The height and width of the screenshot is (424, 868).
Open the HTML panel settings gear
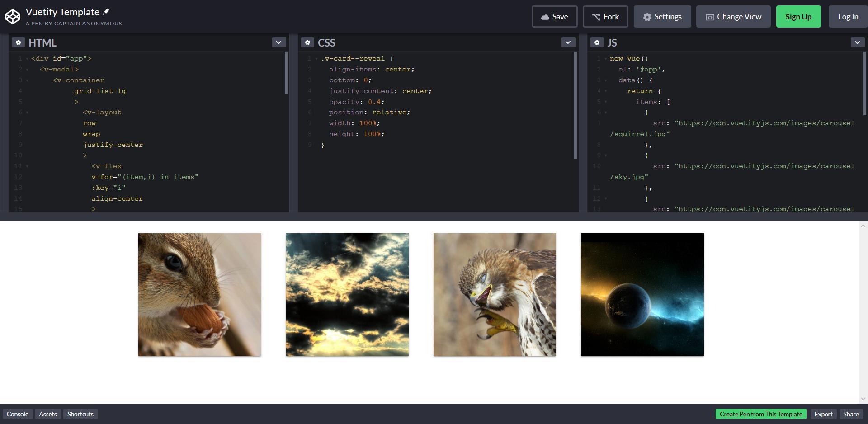(x=19, y=42)
